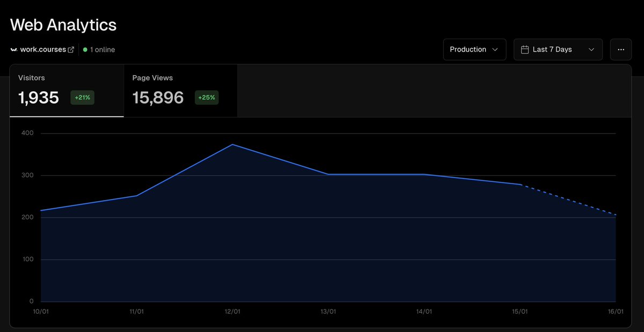Open the three-dot more options menu

point(621,49)
